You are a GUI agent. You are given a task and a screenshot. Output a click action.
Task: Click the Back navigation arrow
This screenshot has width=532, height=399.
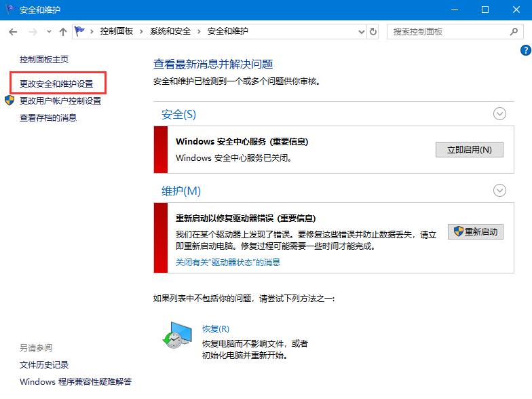point(14,32)
